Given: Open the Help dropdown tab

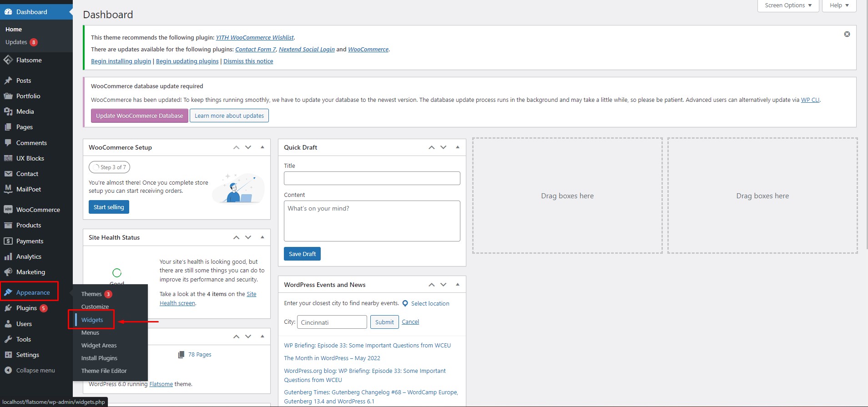Looking at the screenshot, I should click(x=839, y=5).
